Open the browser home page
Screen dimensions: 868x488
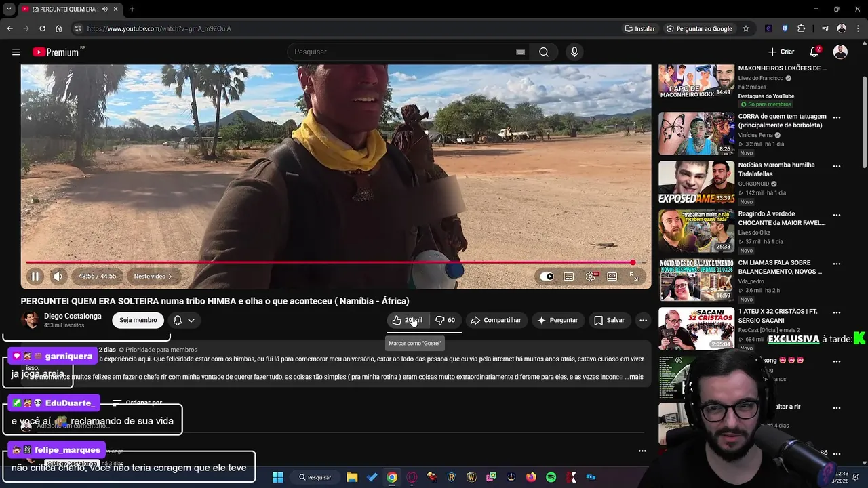click(x=58, y=28)
